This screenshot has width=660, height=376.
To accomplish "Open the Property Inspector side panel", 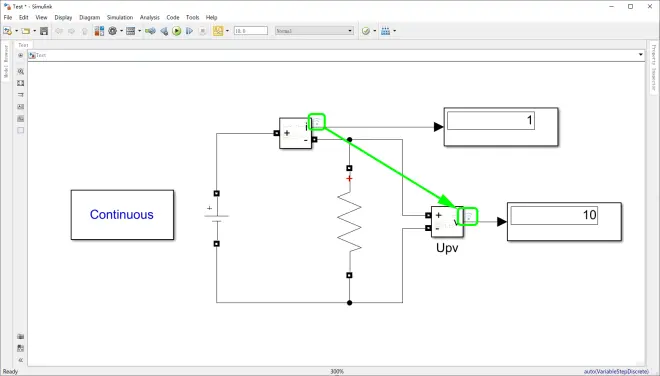I will 654,67.
